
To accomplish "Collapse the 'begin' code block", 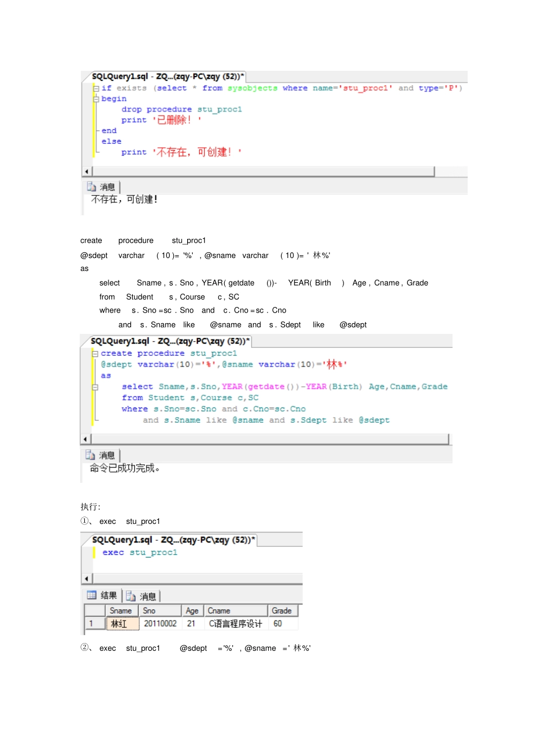I will click(96, 99).
